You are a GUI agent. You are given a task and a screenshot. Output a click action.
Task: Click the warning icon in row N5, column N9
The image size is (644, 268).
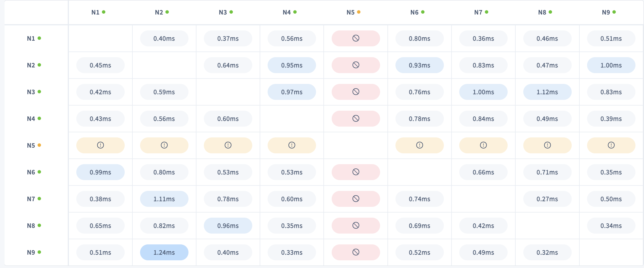[x=611, y=145]
